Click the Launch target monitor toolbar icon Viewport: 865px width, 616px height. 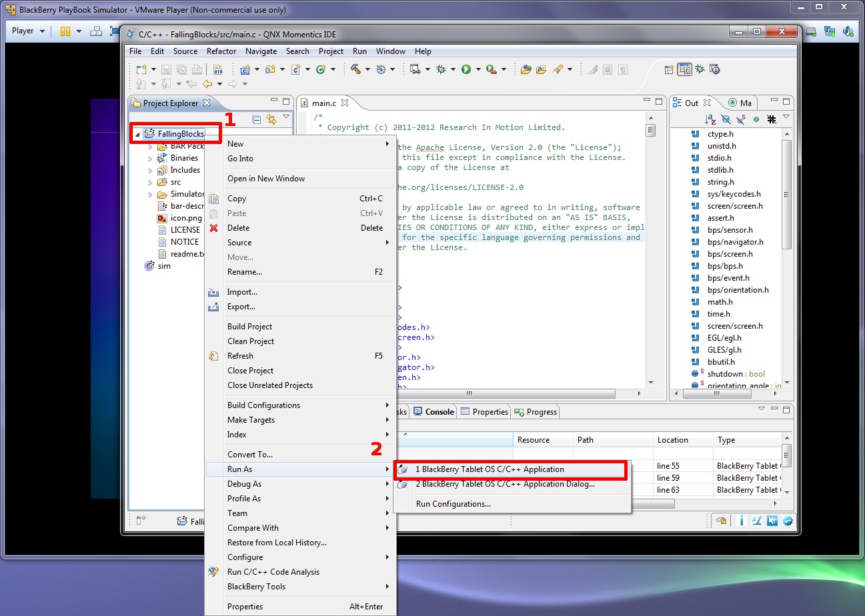point(415,69)
